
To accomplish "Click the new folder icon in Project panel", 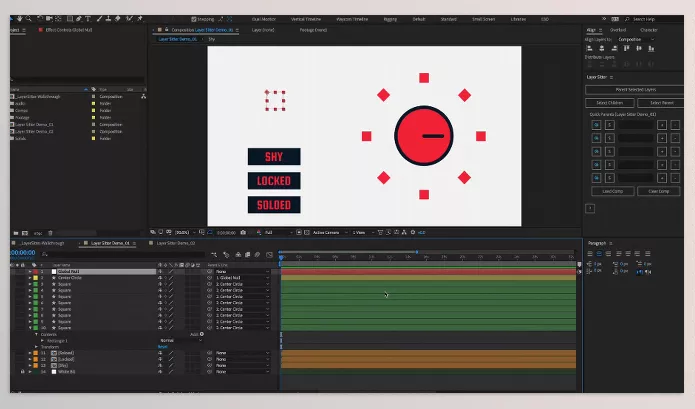I will (16, 233).
